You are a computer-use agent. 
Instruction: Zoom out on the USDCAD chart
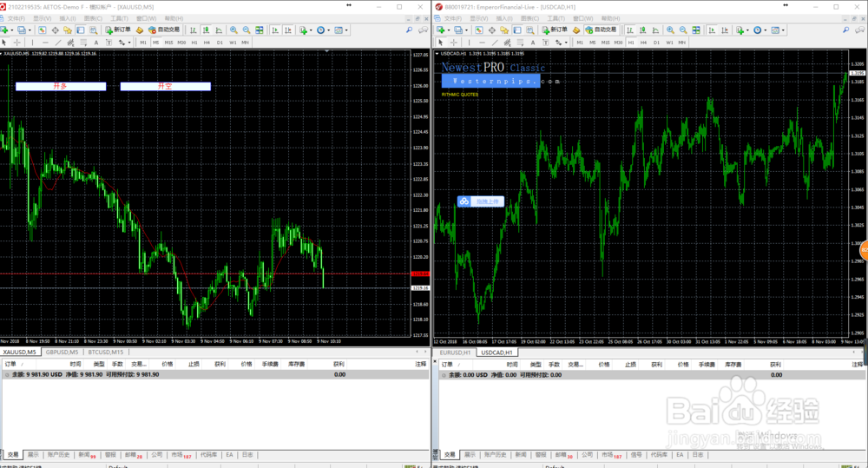coord(683,30)
